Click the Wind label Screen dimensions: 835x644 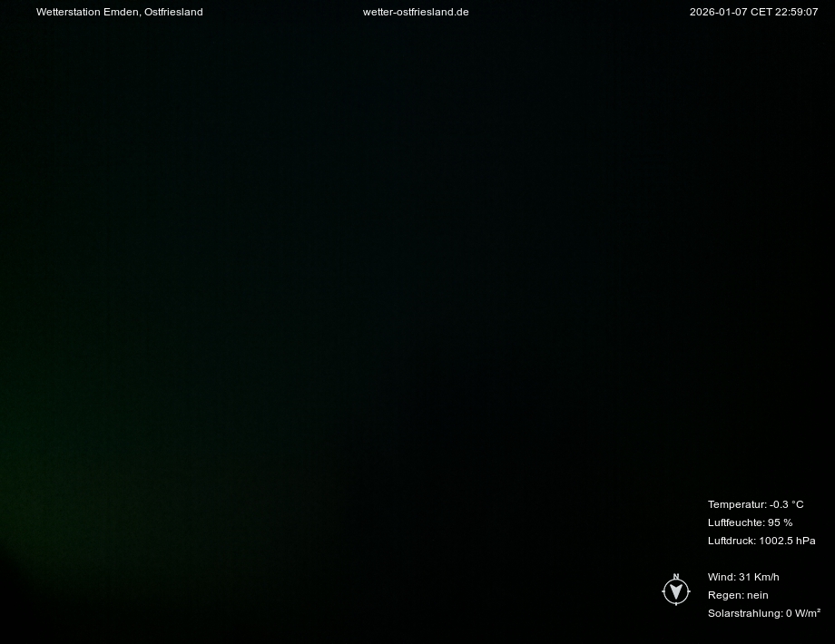click(722, 577)
